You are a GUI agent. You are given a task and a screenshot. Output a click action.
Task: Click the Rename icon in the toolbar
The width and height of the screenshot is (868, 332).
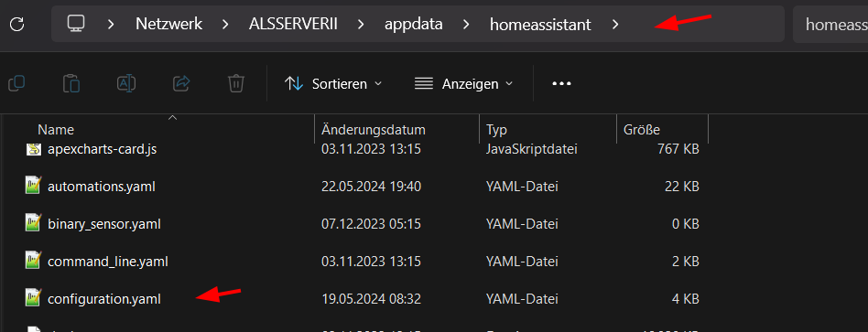coord(126,83)
